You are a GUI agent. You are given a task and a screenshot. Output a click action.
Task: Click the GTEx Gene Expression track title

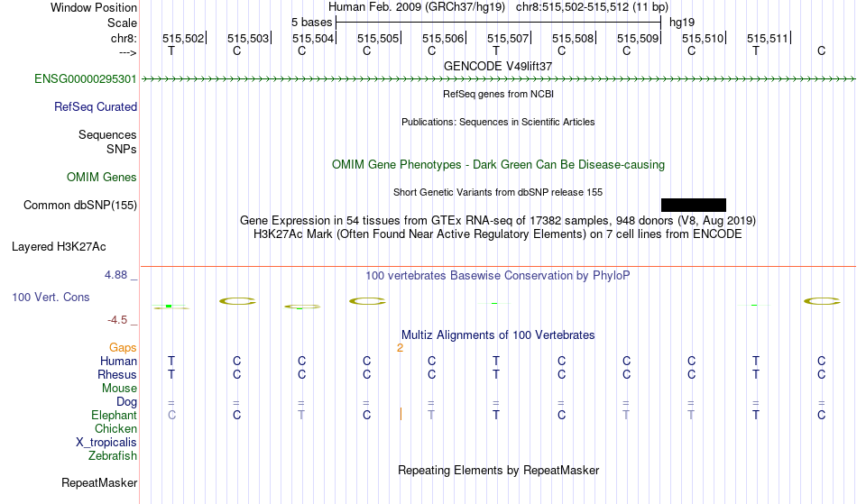click(498, 221)
